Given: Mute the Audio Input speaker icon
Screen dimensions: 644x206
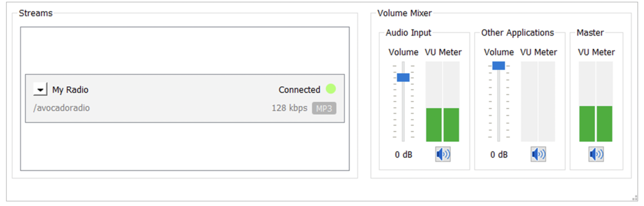Looking at the screenshot, I should click(x=443, y=154).
